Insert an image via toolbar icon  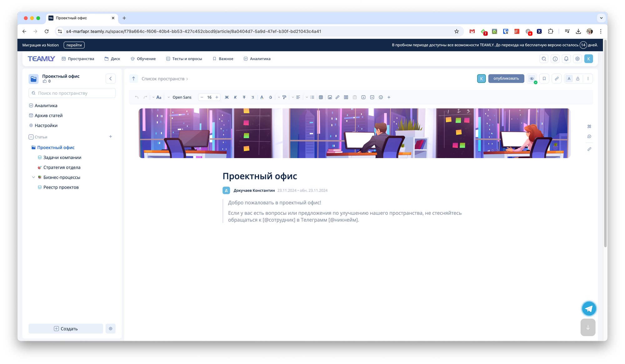click(x=330, y=97)
